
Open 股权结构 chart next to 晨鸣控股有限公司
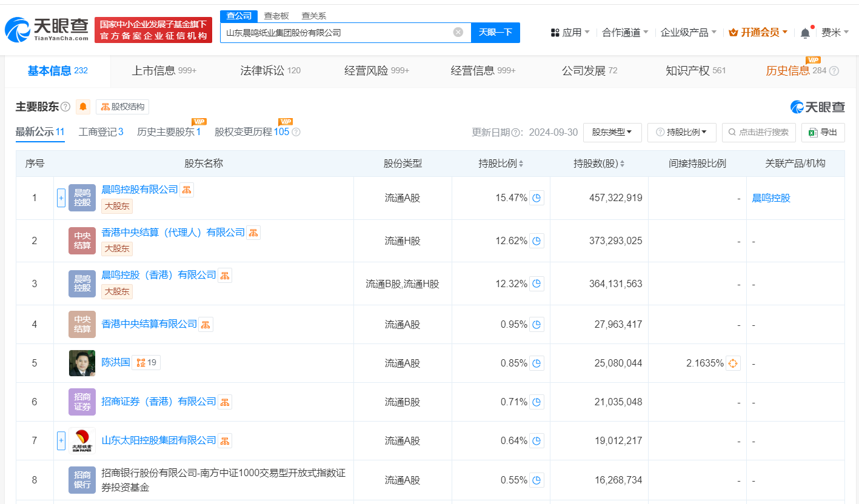(x=186, y=189)
